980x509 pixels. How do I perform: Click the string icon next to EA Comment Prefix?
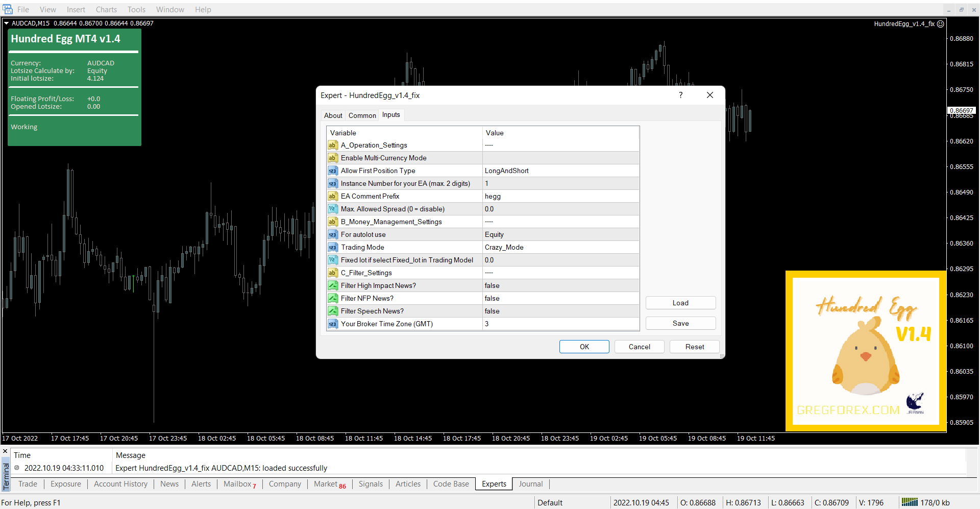click(332, 197)
